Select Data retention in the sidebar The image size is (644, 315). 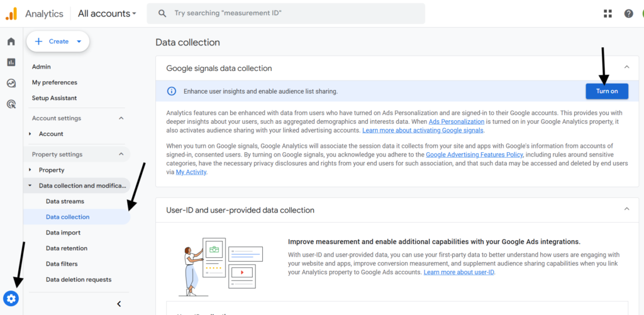pos(67,248)
